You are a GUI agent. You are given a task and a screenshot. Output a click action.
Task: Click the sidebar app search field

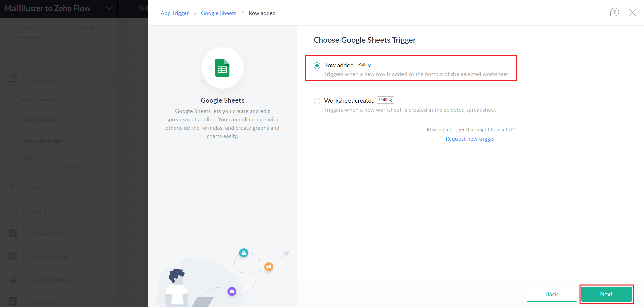coord(59,53)
